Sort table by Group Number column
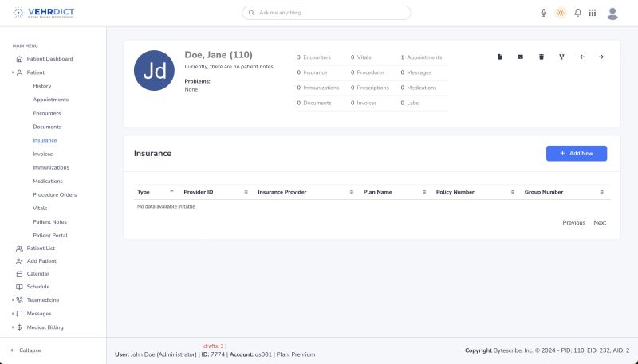Viewport: 638px width, 364px height. click(x=602, y=192)
